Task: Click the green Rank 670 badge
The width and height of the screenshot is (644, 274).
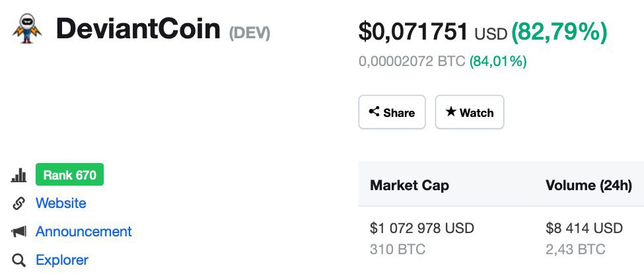Action: click(69, 175)
